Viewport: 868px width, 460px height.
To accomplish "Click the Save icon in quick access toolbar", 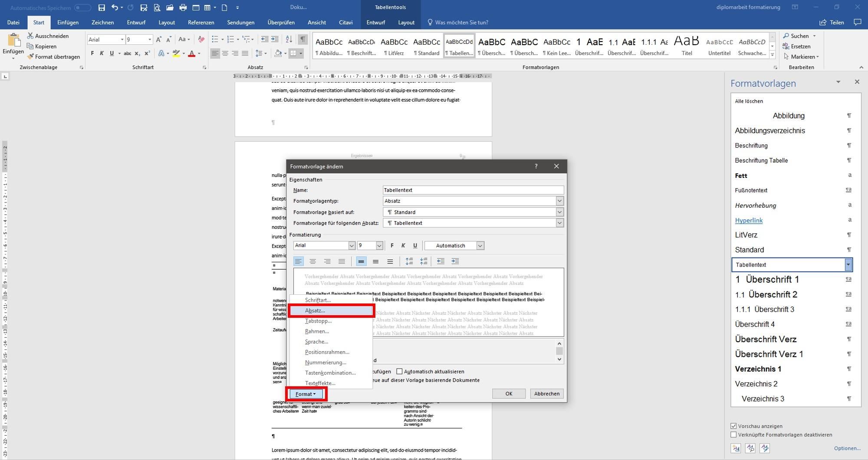I will [x=102, y=7].
